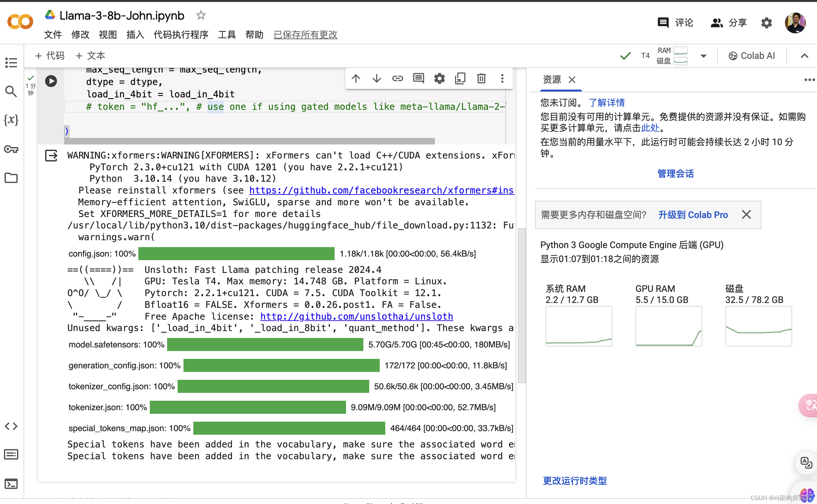817x504 pixels.
Task: Run the code cell play button
Action: pos(51,81)
